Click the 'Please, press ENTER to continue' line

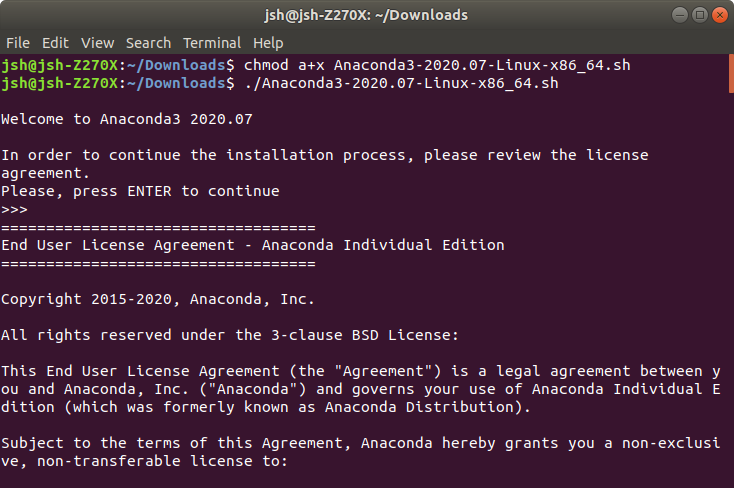[x=140, y=192]
